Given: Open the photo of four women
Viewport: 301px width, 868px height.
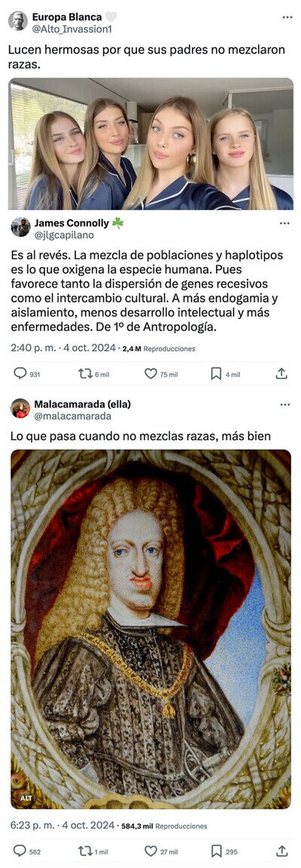Looking at the screenshot, I should [x=150, y=144].
